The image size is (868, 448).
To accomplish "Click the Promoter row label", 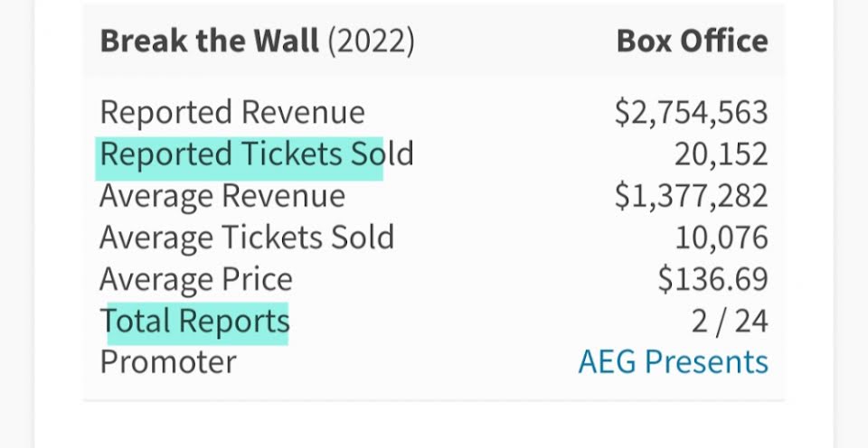I will tap(168, 362).
